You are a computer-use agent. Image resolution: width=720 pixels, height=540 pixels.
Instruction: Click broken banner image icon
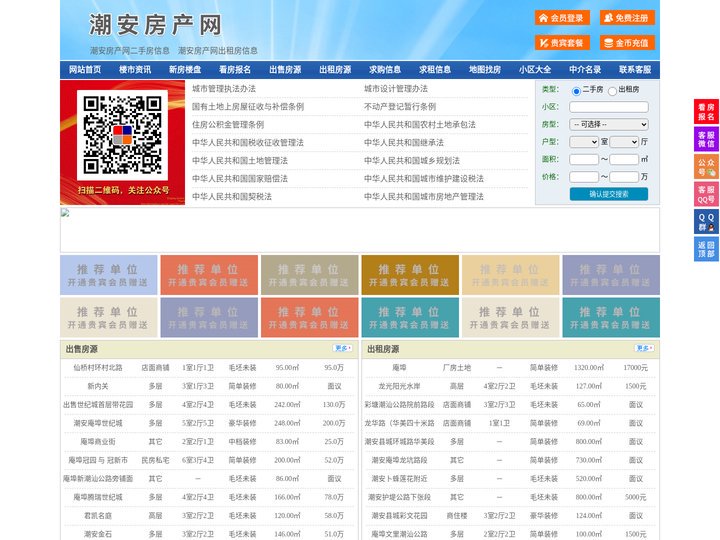pyautogui.click(x=65, y=212)
